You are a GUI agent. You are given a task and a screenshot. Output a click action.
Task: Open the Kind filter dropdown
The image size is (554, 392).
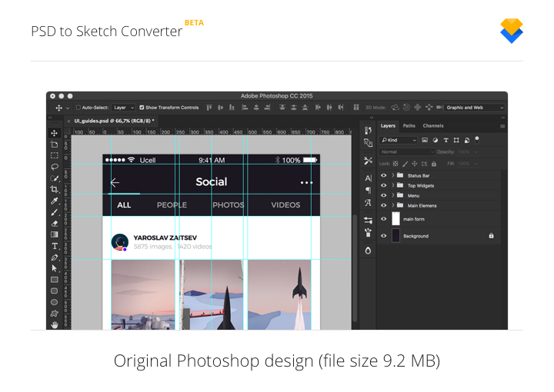pos(399,140)
